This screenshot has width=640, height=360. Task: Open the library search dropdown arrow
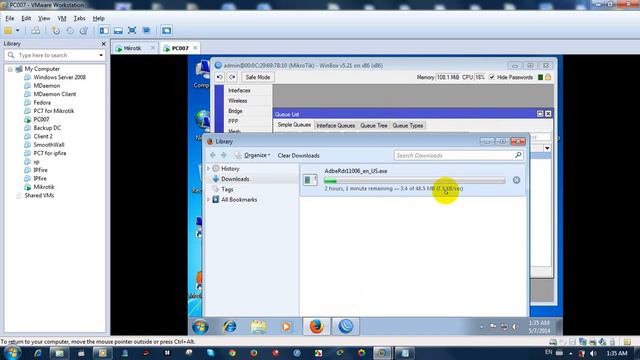click(x=101, y=55)
